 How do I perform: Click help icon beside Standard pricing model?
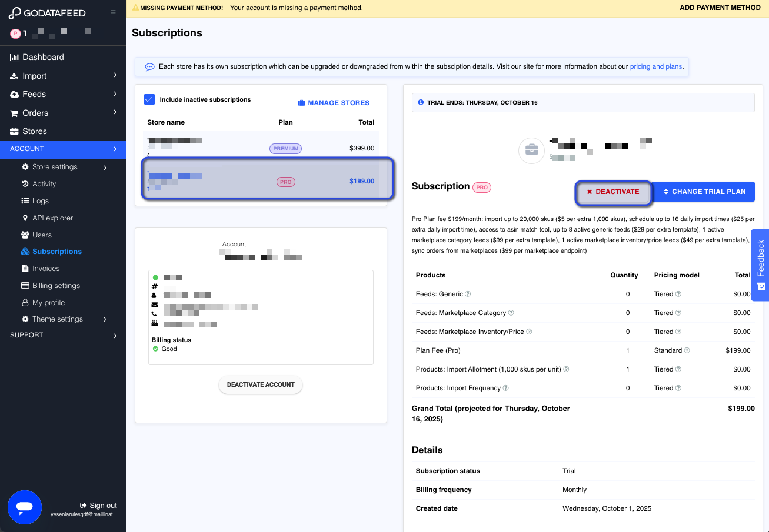687,350
